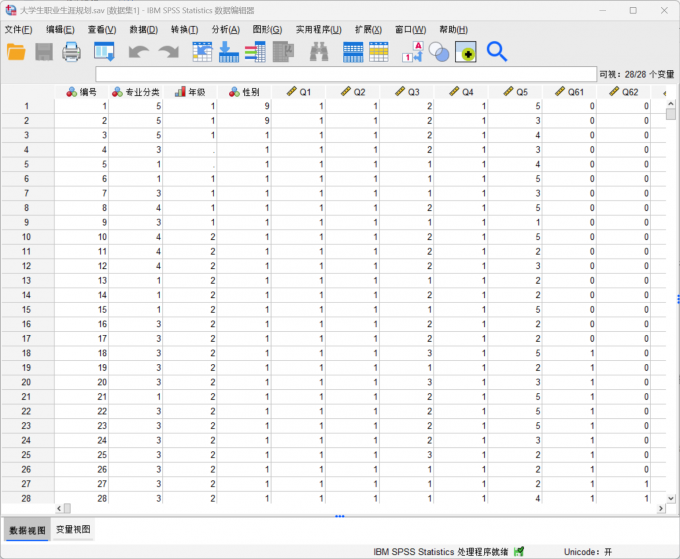Select row header number 20
680x559 pixels.
27,382
